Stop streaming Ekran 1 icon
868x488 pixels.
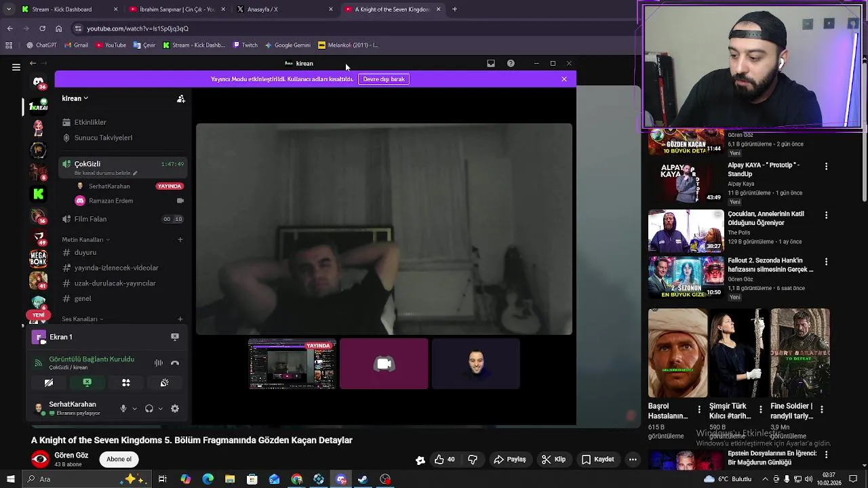[175, 337]
